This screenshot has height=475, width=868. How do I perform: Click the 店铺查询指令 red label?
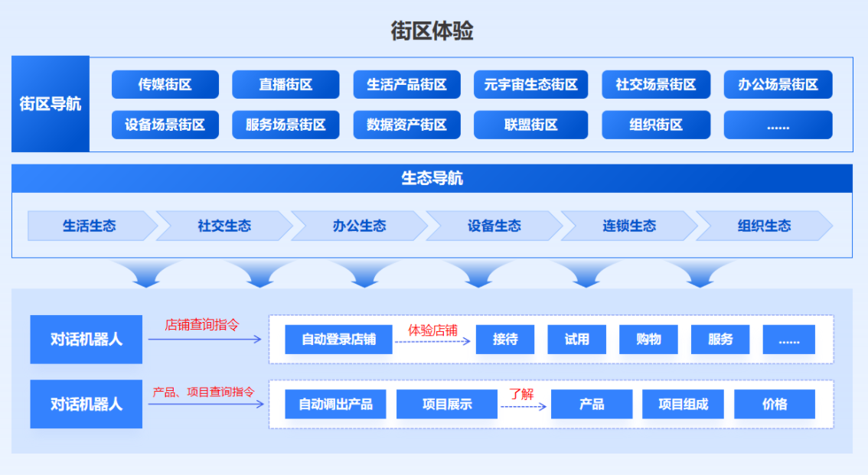pos(202,324)
